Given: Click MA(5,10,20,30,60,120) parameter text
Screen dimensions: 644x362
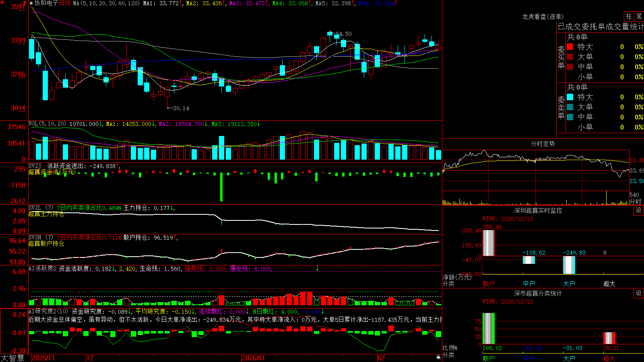Looking at the screenshot, I should click(106, 3).
